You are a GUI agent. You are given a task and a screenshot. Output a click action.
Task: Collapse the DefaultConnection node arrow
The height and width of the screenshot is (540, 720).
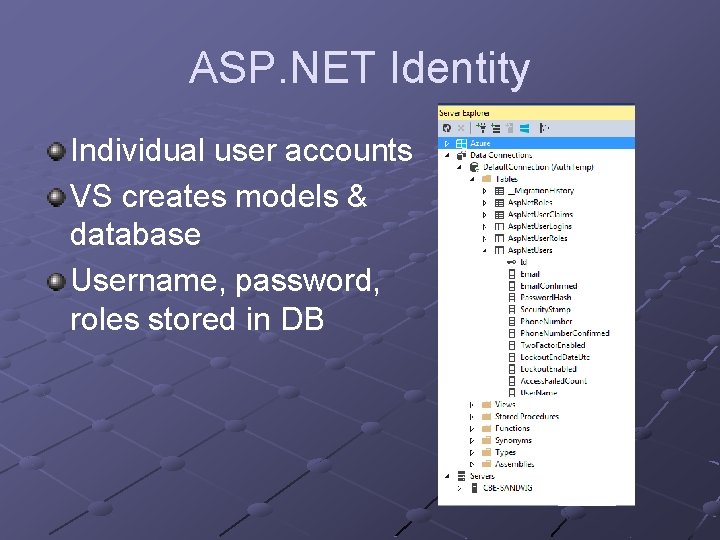459,167
